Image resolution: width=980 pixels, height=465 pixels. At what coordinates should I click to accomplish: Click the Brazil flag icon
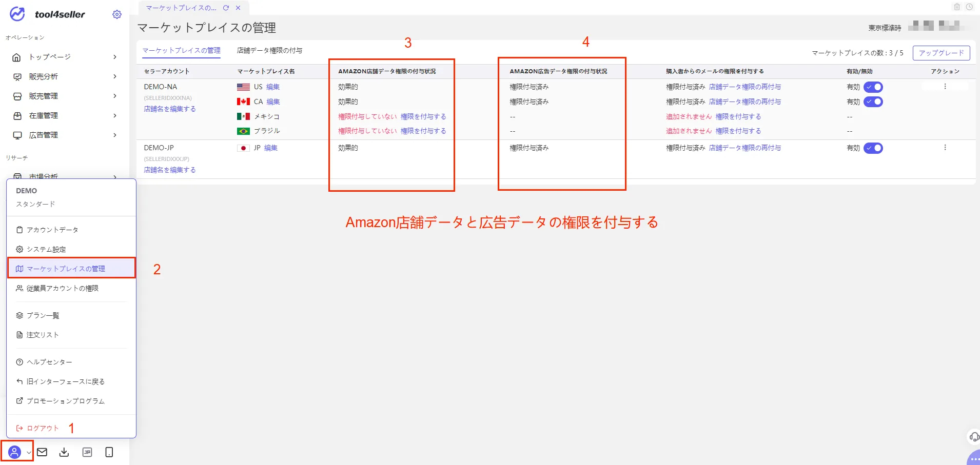(x=243, y=131)
